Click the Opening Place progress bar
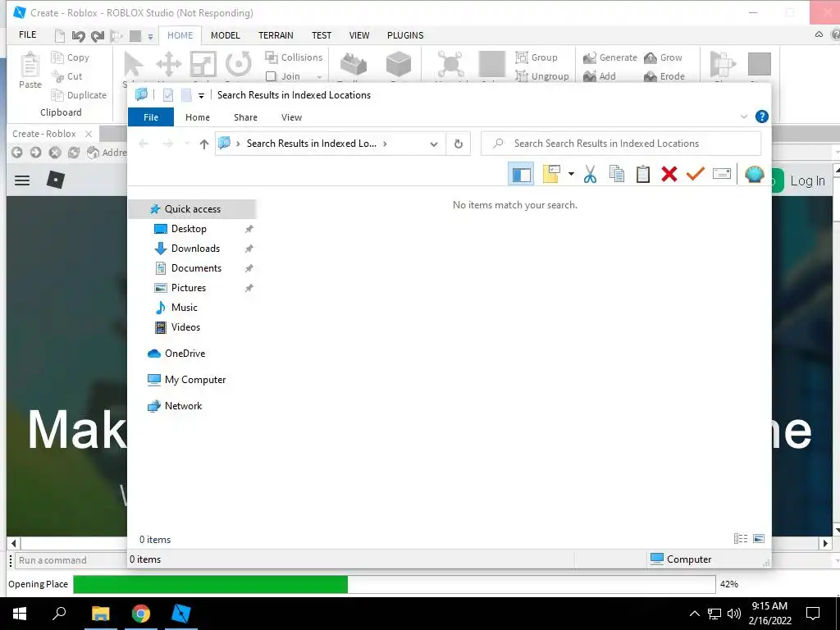The height and width of the screenshot is (630, 840). click(x=395, y=584)
